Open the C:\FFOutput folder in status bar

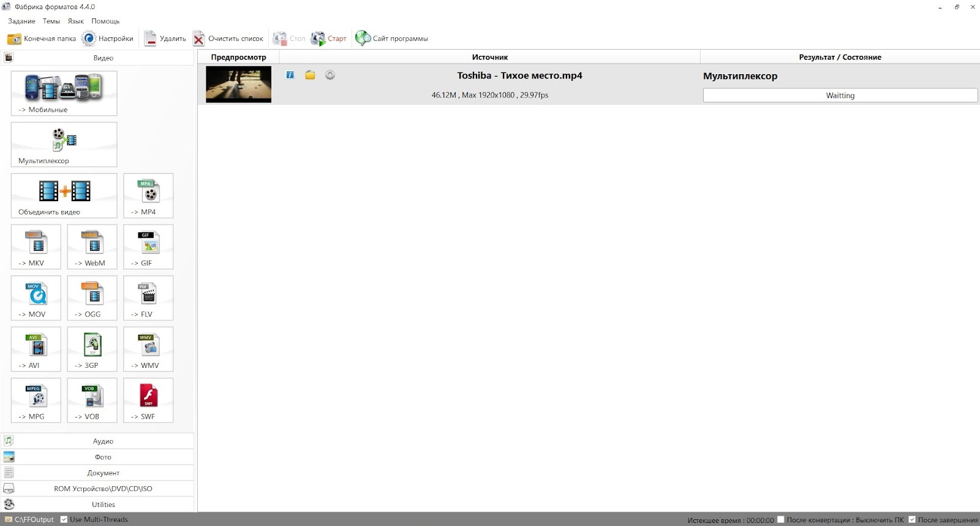click(30, 519)
